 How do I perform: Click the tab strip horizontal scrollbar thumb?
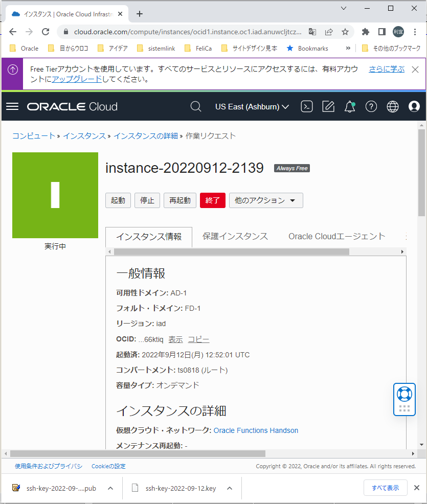[232, 251]
